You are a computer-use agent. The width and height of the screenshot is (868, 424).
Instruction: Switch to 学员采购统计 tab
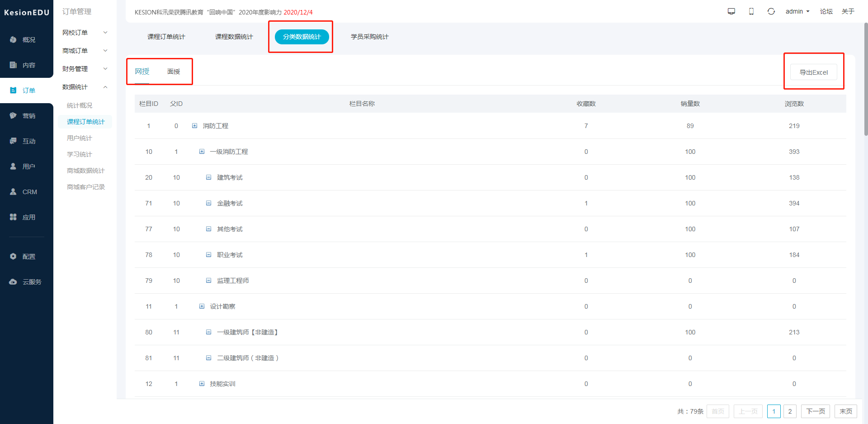pos(370,37)
